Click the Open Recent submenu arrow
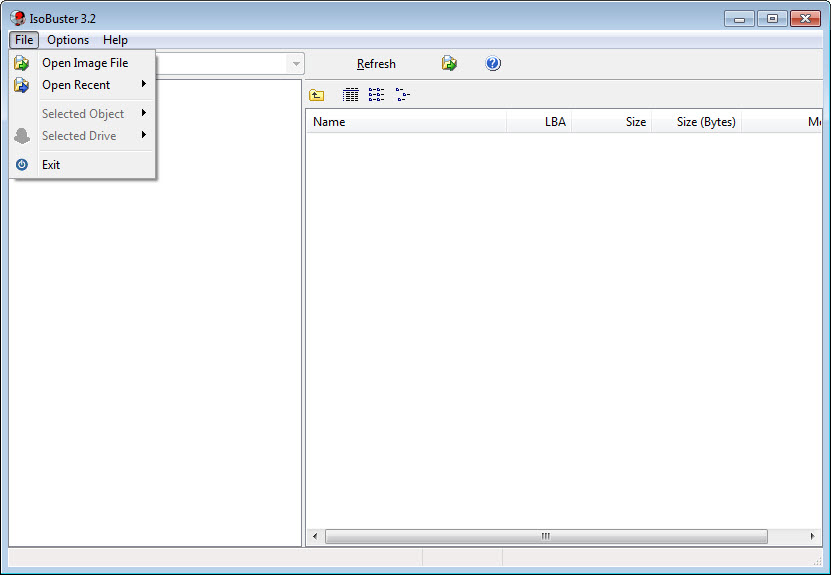 pyautogui.click(x=144, y=84)
